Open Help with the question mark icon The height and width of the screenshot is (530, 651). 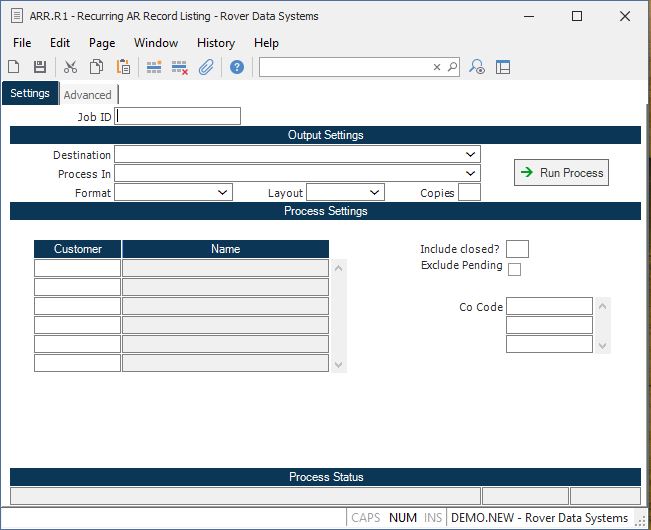coord(237,67)
